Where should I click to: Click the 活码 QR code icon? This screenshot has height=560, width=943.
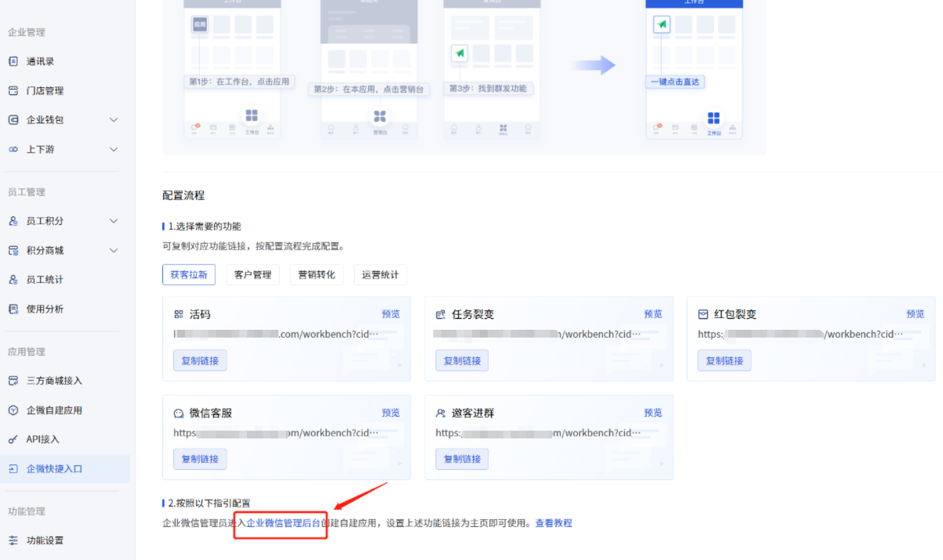click(x=179, y=314)
